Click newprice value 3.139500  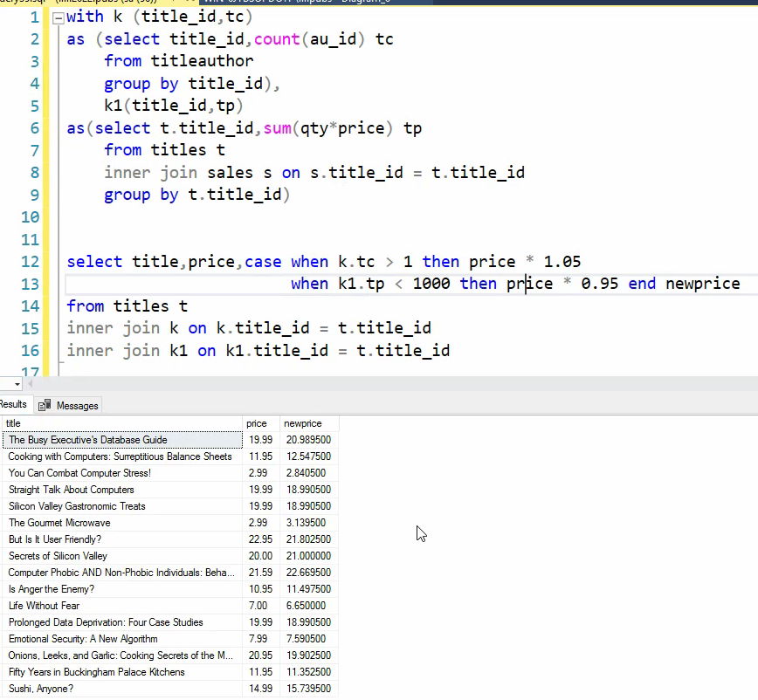[309, 523]
